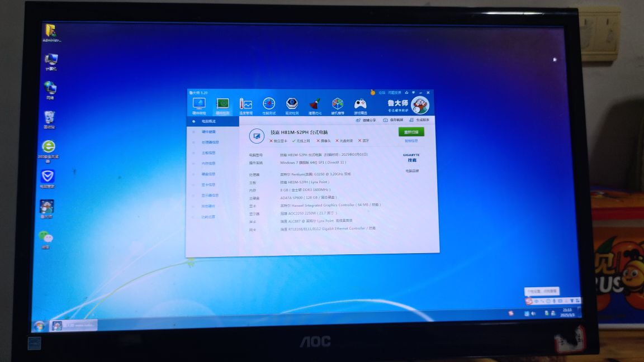Click the 装机必备 colored cube icon

(338, 105)
